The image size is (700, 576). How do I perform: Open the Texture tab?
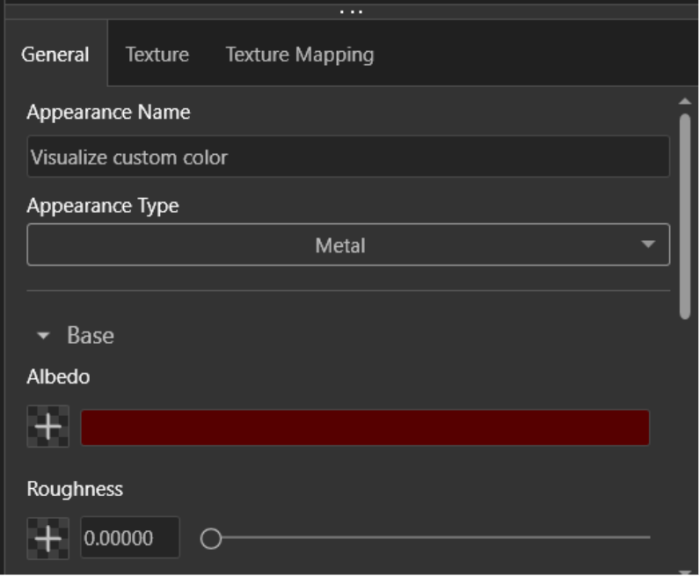[x=157, y=54]
